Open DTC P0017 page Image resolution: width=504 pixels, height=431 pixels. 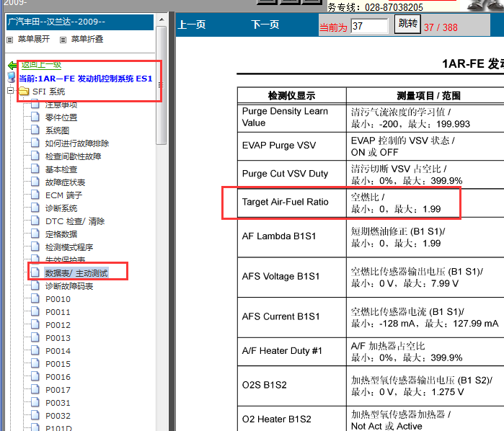(x=58, y=390)
